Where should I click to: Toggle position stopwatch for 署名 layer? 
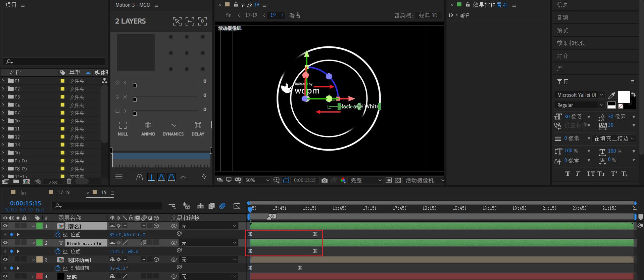click(58, 234)
